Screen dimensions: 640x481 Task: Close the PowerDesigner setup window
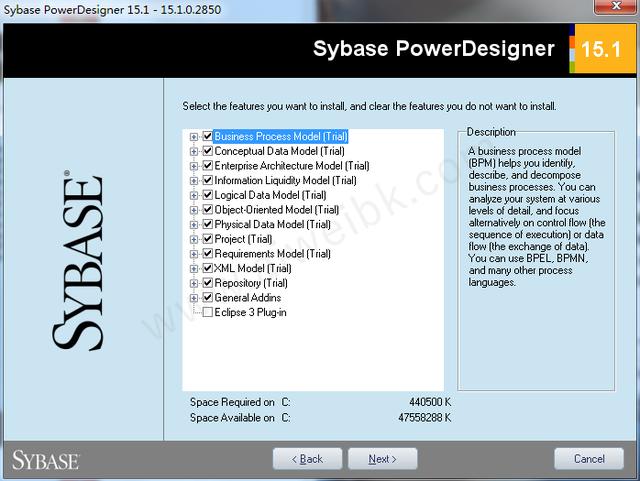[616, 6]
